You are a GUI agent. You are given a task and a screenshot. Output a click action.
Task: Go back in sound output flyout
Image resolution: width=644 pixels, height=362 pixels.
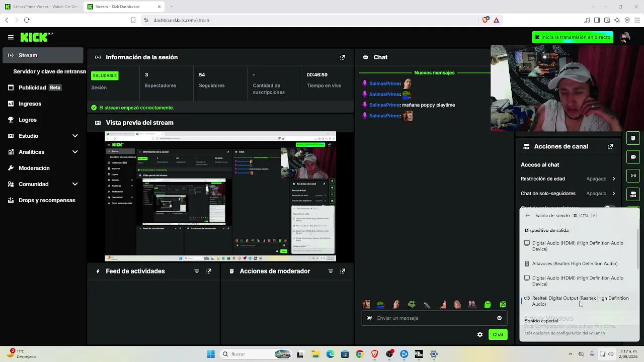click(527, 216)
